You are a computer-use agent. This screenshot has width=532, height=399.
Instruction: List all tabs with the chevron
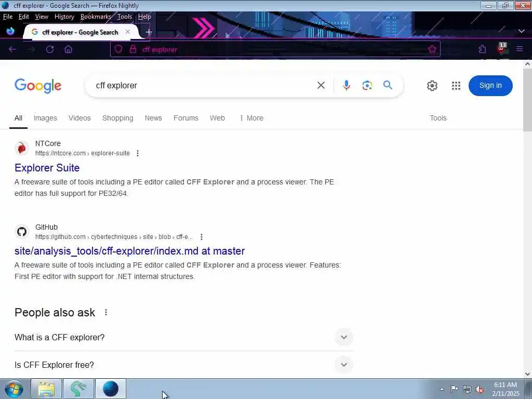[522, 31]
